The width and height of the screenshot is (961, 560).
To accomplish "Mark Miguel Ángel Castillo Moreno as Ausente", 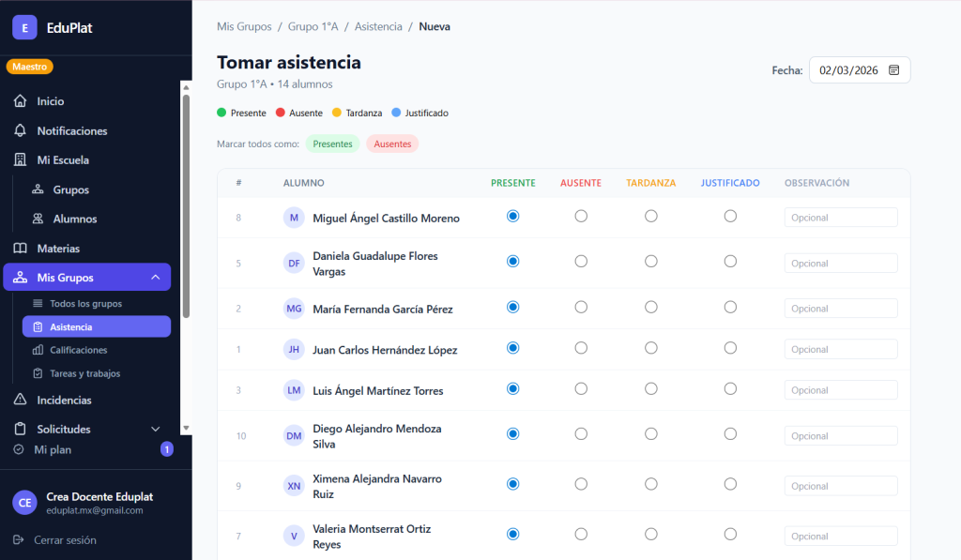I will (581, 216).
